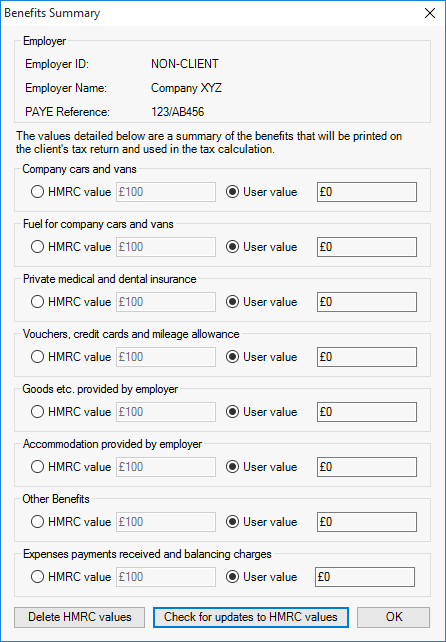Click the Accommodation user value field
This screenshot has width=446, height=642.
(x=367, y=467)
